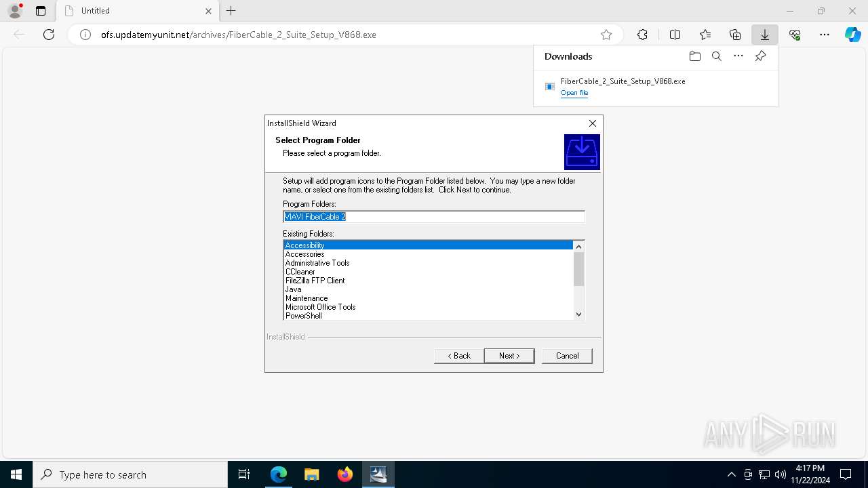This screenshot has height=488, width=868.
Task: Open the volume tray icon
Action: pos(780,474)
